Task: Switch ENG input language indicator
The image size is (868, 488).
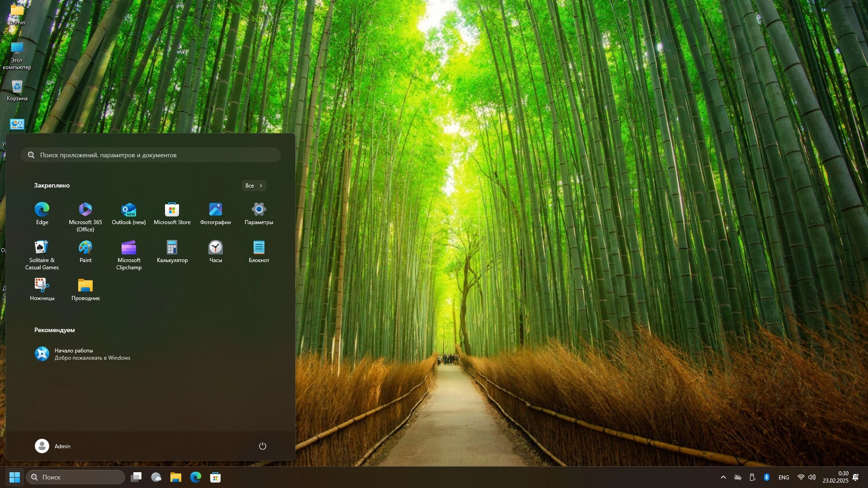Action: (784, 477)
